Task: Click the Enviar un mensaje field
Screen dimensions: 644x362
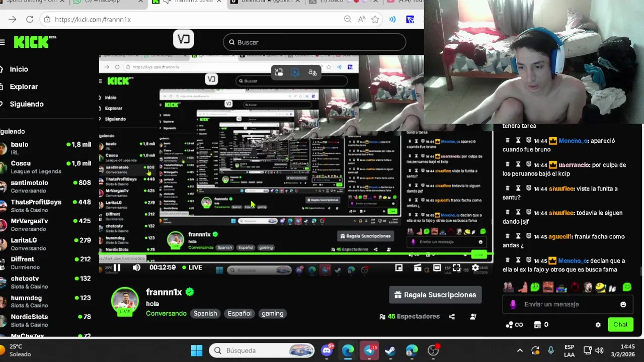Action: [x=569, y=304]
